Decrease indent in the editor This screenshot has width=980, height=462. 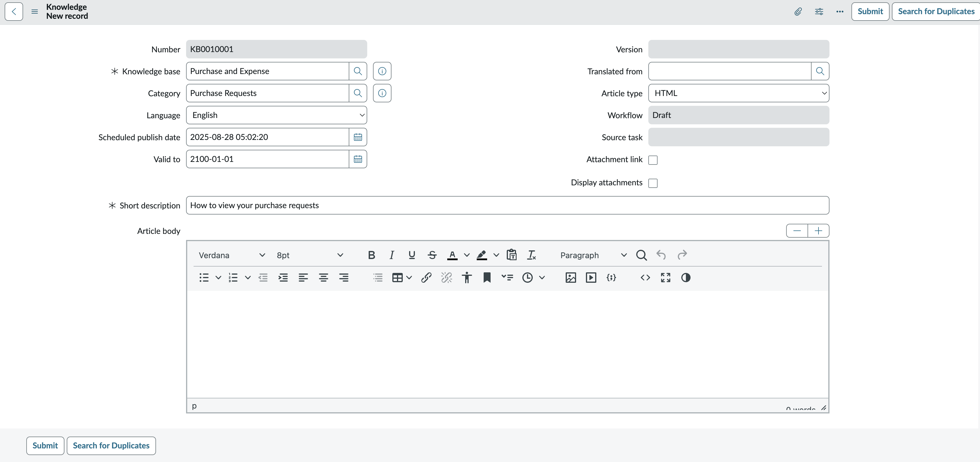click(x=263, y=278)
